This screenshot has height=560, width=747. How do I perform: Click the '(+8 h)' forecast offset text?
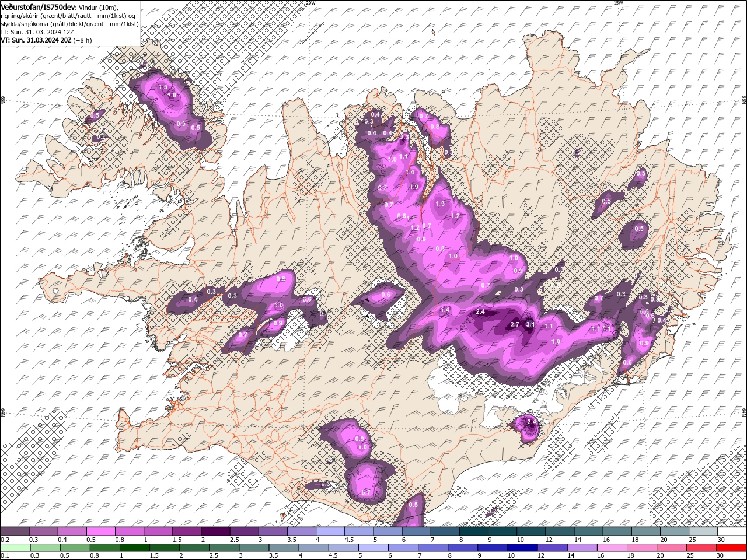(x=83, y=40)
